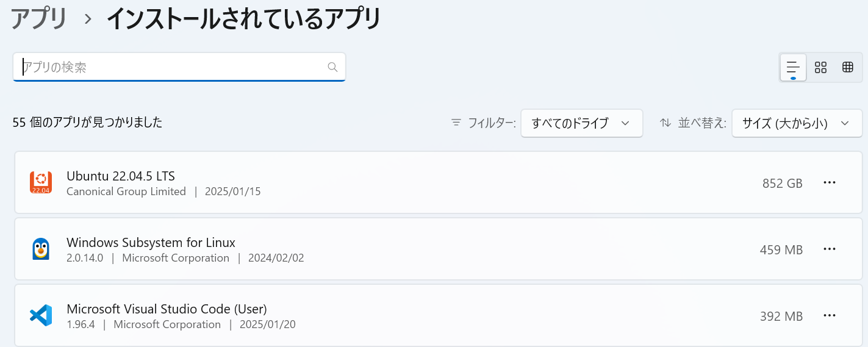Click the sort arrows icon beside 並べ替え
The image size is (868, 347).
pyautogui.click(x=665, y=123)
